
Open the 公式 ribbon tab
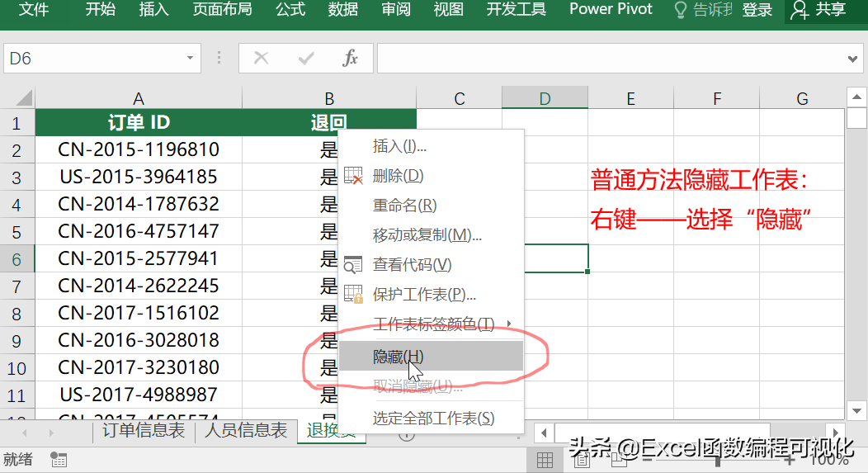[290, 9]
